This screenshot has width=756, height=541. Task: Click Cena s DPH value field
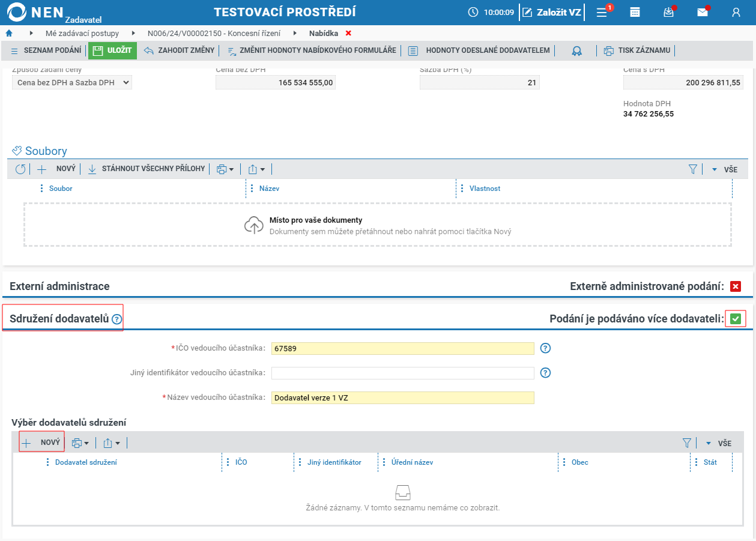[683, 83]
